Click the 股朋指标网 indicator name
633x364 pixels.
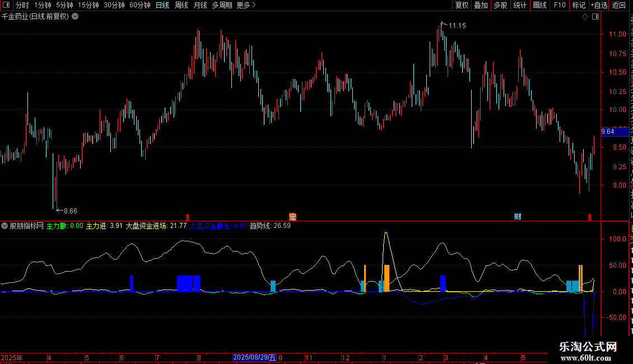(27, 226)
